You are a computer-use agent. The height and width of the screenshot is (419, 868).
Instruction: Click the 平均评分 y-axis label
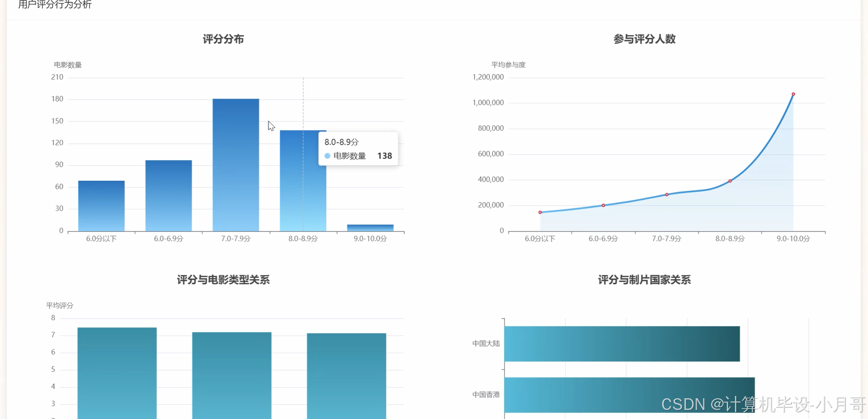[x=60, y=306]
